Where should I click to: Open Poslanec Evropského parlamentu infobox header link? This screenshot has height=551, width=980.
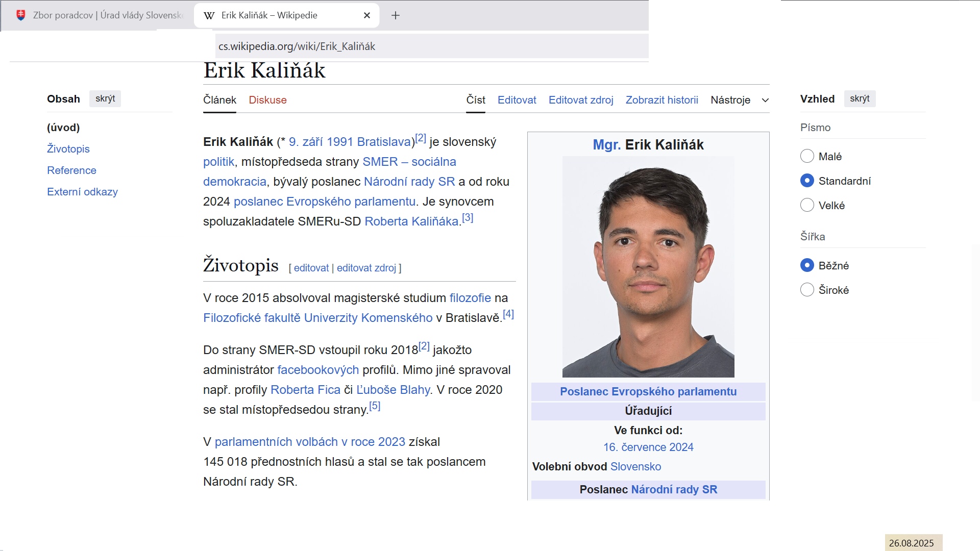[648, 392]
